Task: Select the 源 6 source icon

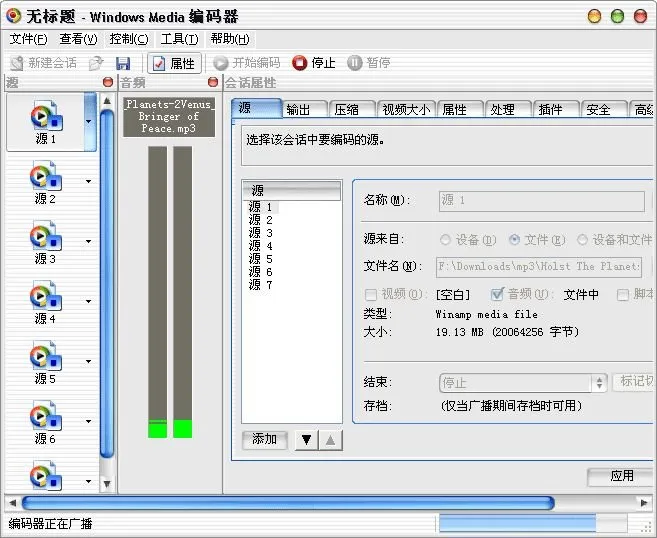Action: coord(46,416)
